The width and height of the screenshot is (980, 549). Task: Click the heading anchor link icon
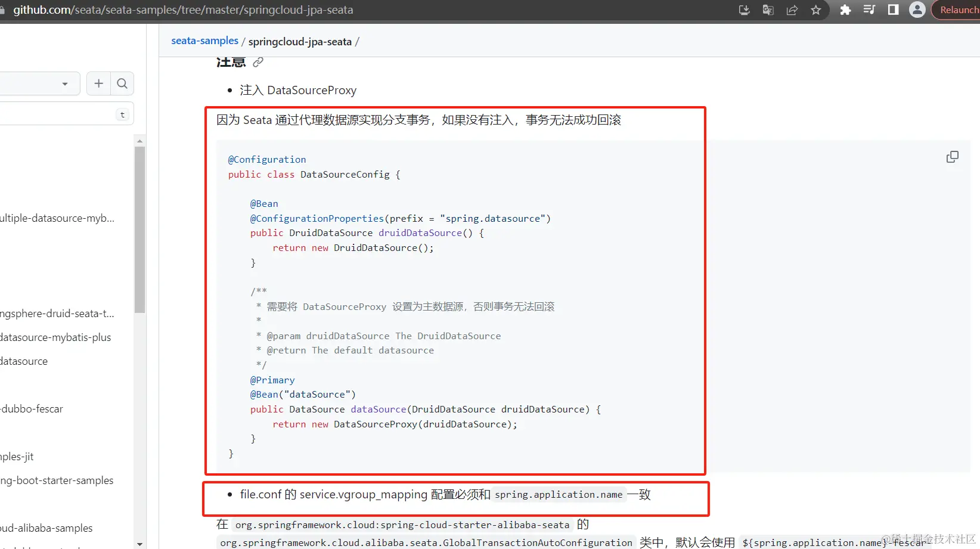(258, 62)
